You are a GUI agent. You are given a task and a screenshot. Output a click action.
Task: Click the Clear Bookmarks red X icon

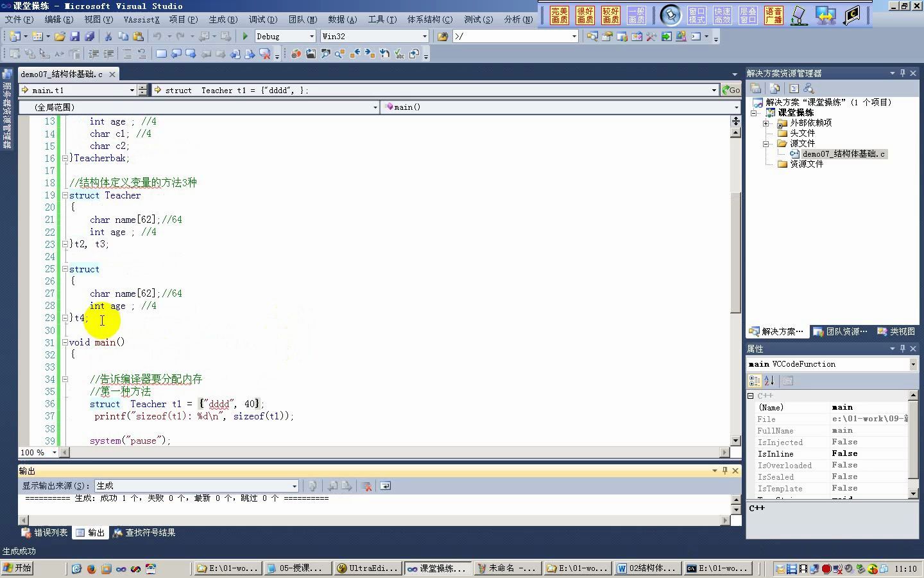[264, 54]
